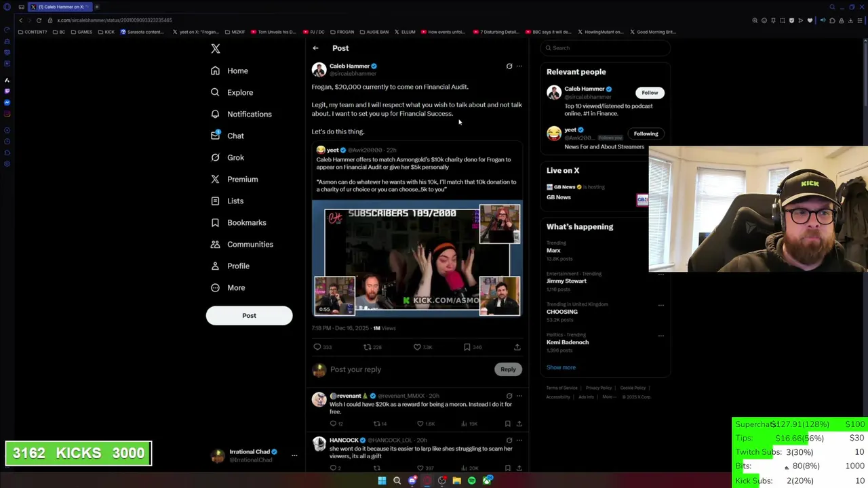Viewport: 868px width, 488px height.
Task: Bookmark HANCOCK's comment
Action: (507, 468)
